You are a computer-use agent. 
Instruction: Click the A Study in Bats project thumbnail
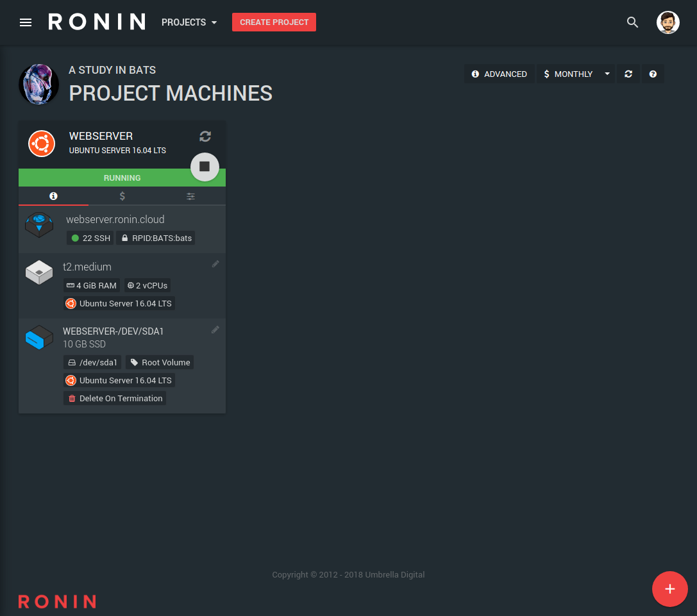click(x=39, y=85)
